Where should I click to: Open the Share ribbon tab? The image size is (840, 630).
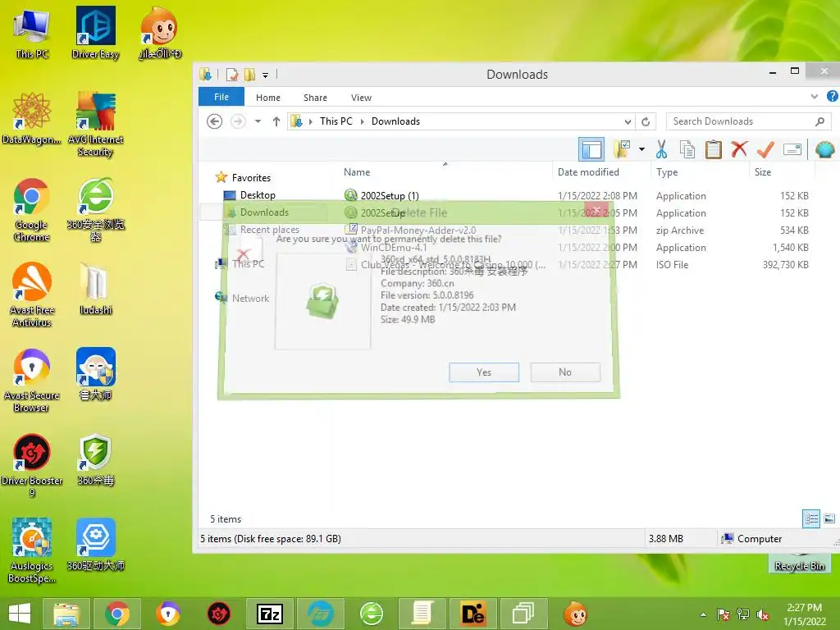pyautogui.click(x=315, y=98)
